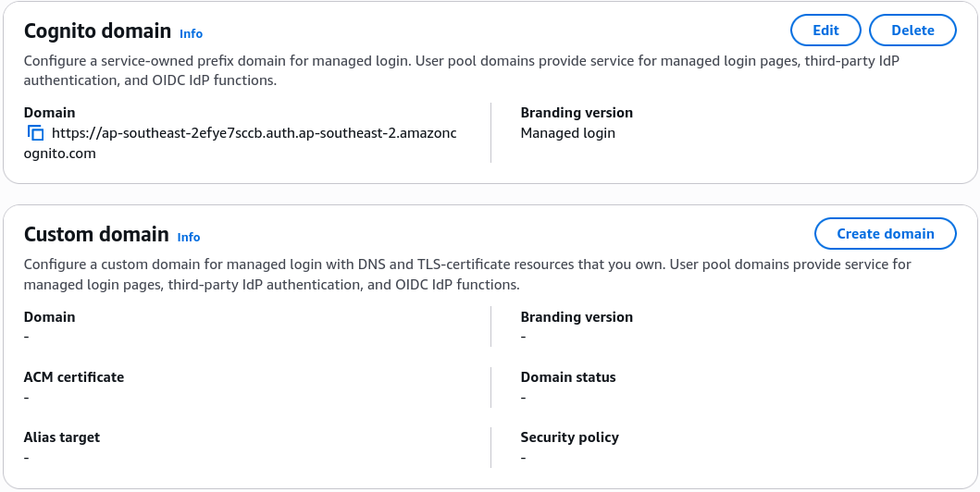The width and height of the screenshot is (980, 492).
Task: Click the 'Managed login' branding version value
Action: click(567, 133)
